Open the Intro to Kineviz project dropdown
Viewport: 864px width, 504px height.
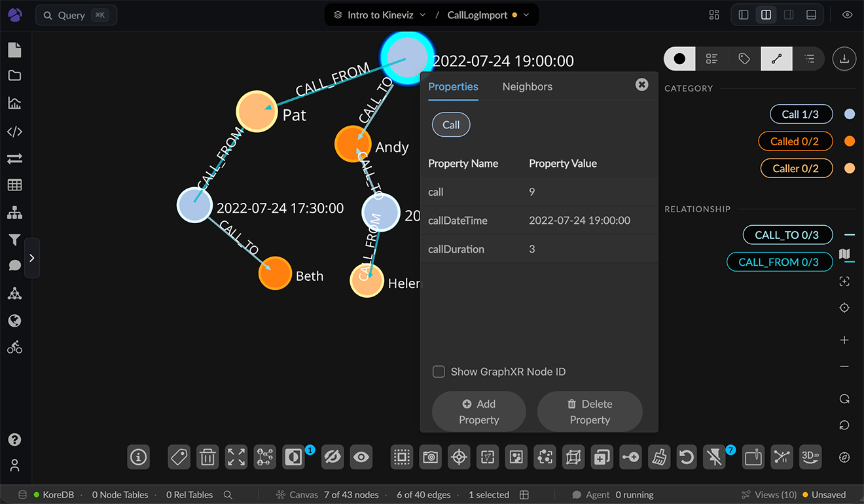coord(380,14)
